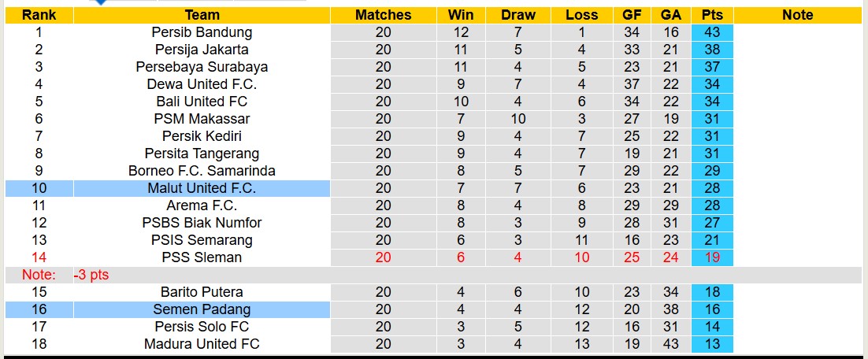
Task: Open the Bali United FC team entry
Action: (202, 102)
